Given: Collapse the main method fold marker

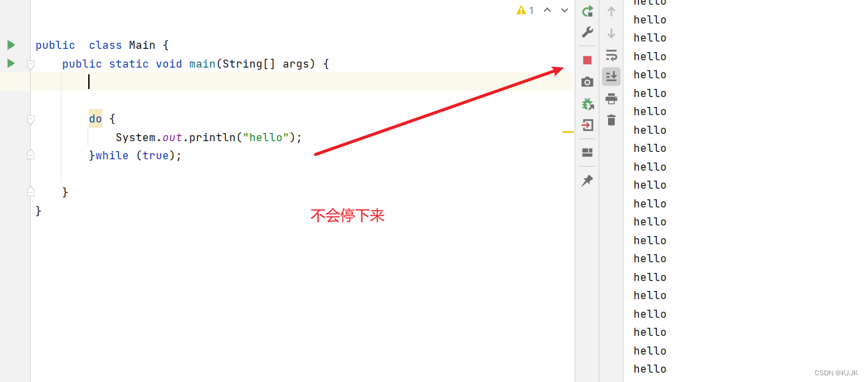Looking at the screenshot, I should (30, 64).
